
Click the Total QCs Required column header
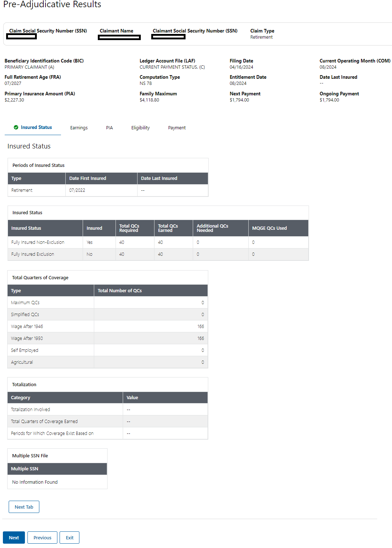click(129, 228)
